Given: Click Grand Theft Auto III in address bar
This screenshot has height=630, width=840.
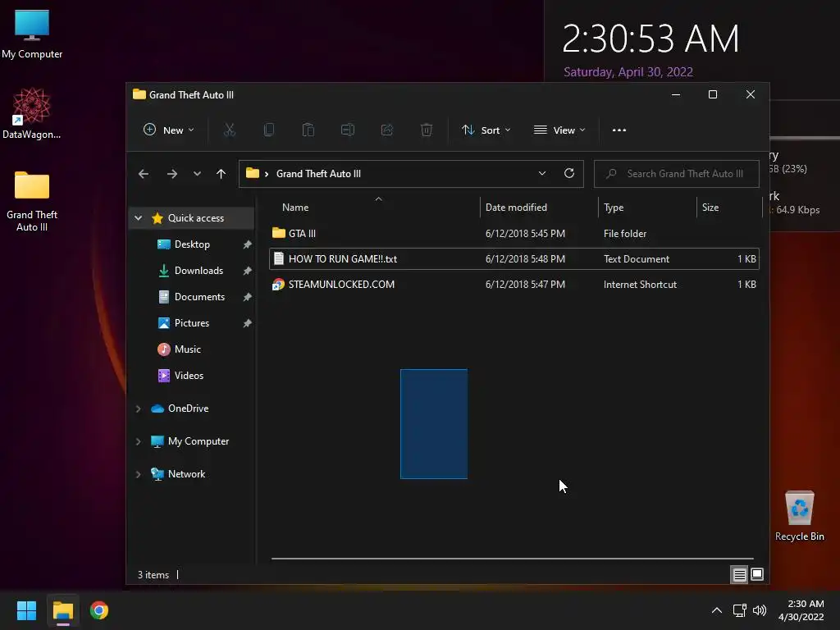Looking at the screenshot, I should pos(318,174).
